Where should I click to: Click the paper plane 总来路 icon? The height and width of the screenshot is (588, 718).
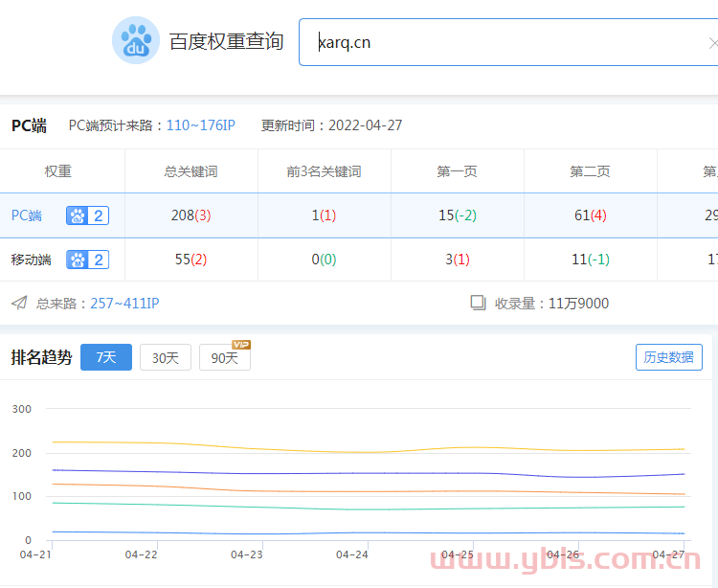tap(19, 304)
